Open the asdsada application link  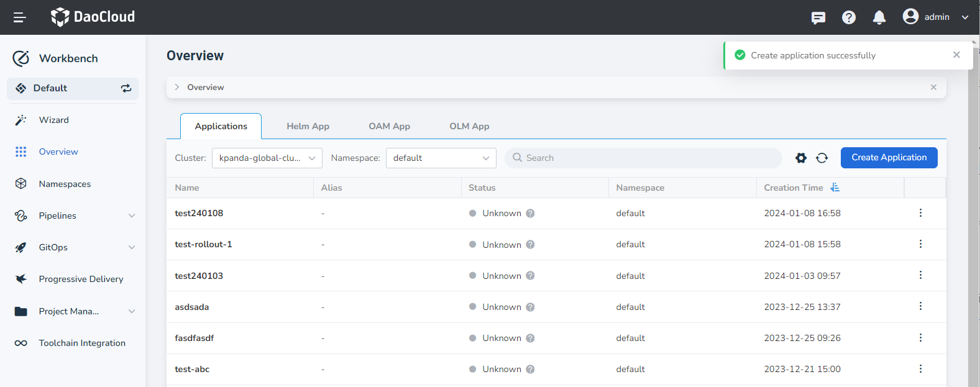click(192, 307)
